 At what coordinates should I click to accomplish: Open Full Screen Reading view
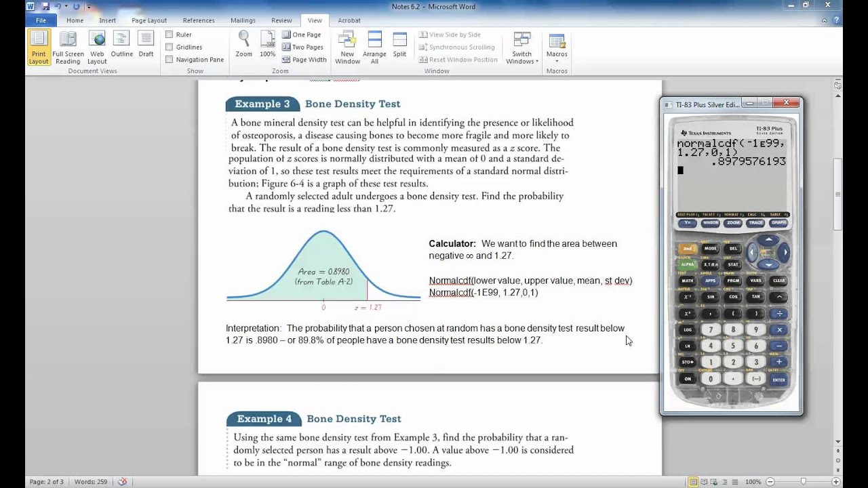click(x=68, y=47)
